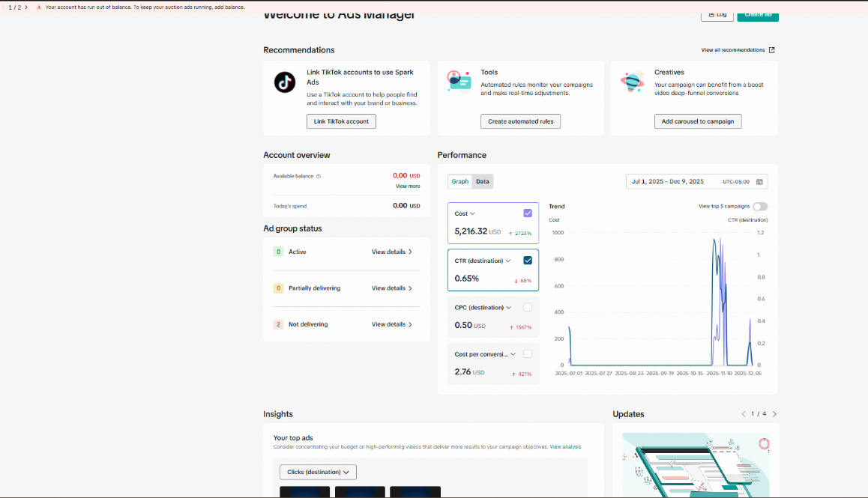
Task: Click the Link TikTok account button
Action: (341, 121)
